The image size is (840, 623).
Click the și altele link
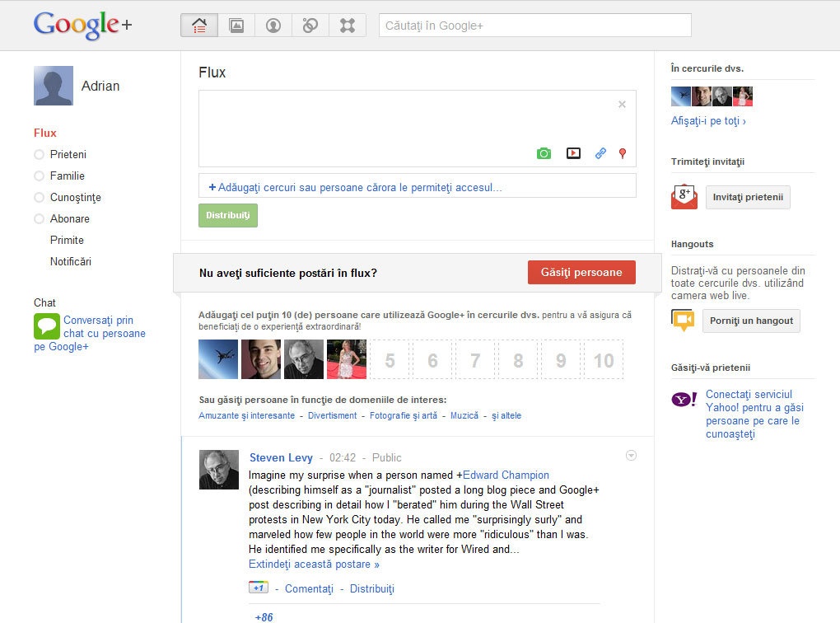point(506,415)
